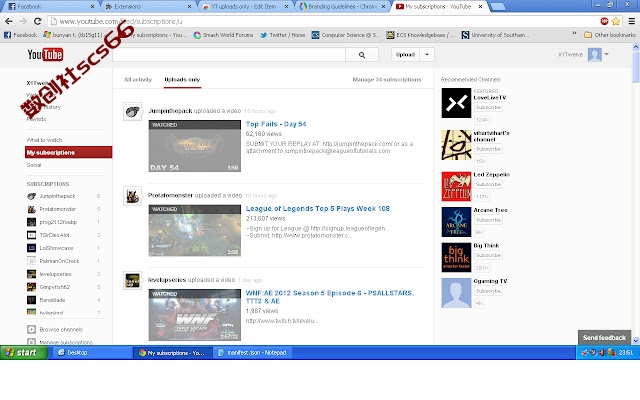Click the browser forward arrow
This screenshot has height=400, width=640.
pyautogui.click(x=23, y=21)
